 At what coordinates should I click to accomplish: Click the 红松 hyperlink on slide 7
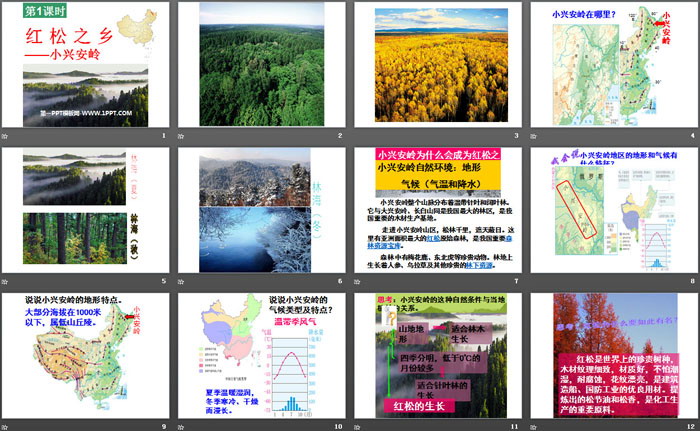[433, 239]
